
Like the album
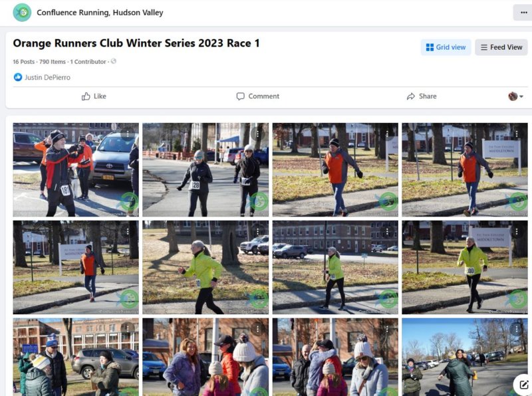[94, 96]
